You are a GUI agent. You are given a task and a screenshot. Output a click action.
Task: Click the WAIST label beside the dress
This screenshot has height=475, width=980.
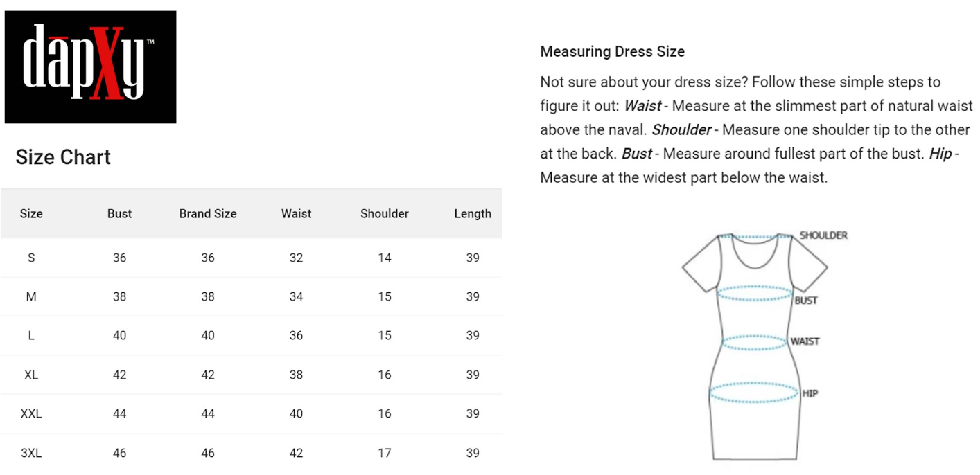pos(805,341)
